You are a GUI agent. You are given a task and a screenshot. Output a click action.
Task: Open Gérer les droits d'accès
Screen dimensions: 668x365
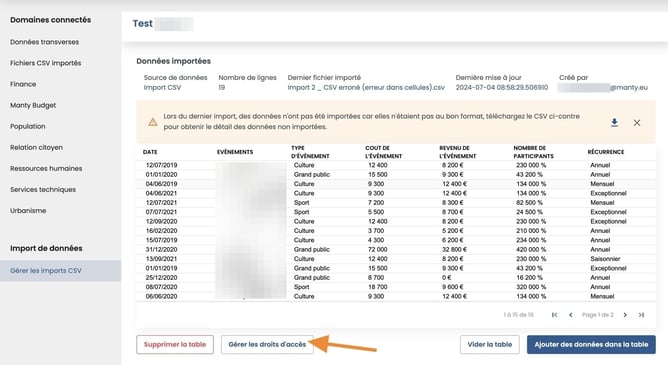[267, 344]
